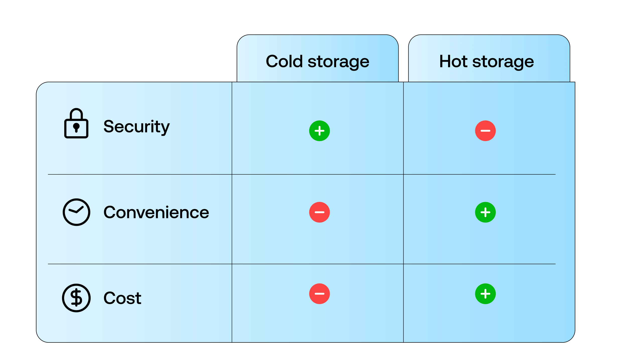
Task: Select the Hot storage tab header
Action: pos(486,61)
